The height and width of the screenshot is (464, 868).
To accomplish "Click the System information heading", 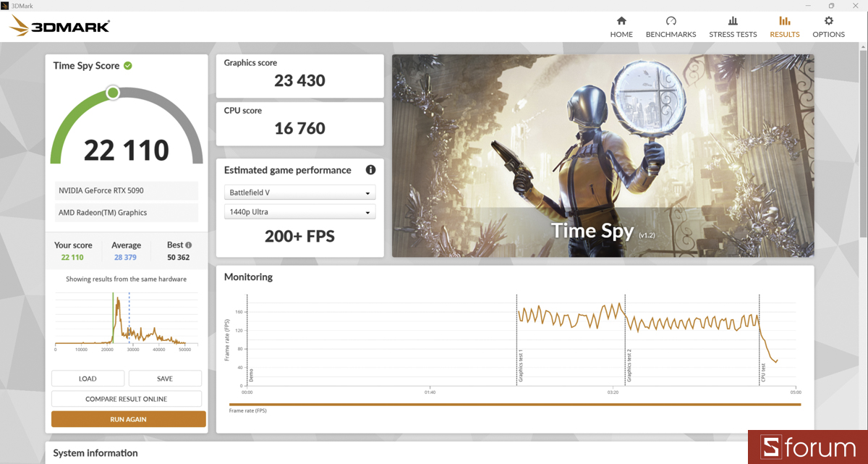I will [95, 453].
